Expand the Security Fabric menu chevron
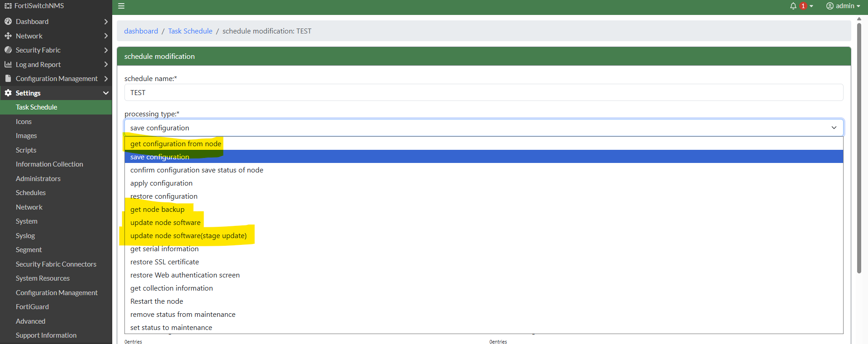 pyautogui.click(x=106, y=50)
